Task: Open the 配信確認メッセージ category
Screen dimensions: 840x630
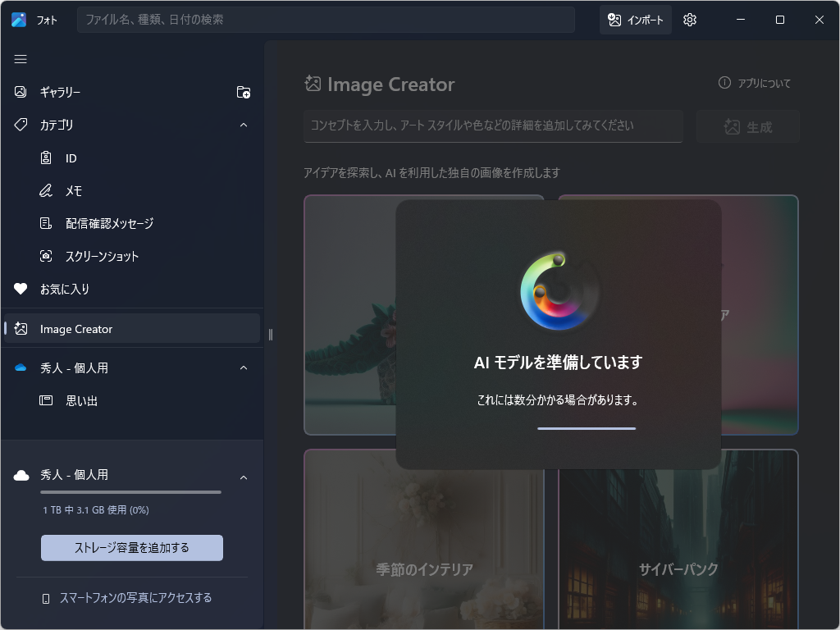Action: 45,223
